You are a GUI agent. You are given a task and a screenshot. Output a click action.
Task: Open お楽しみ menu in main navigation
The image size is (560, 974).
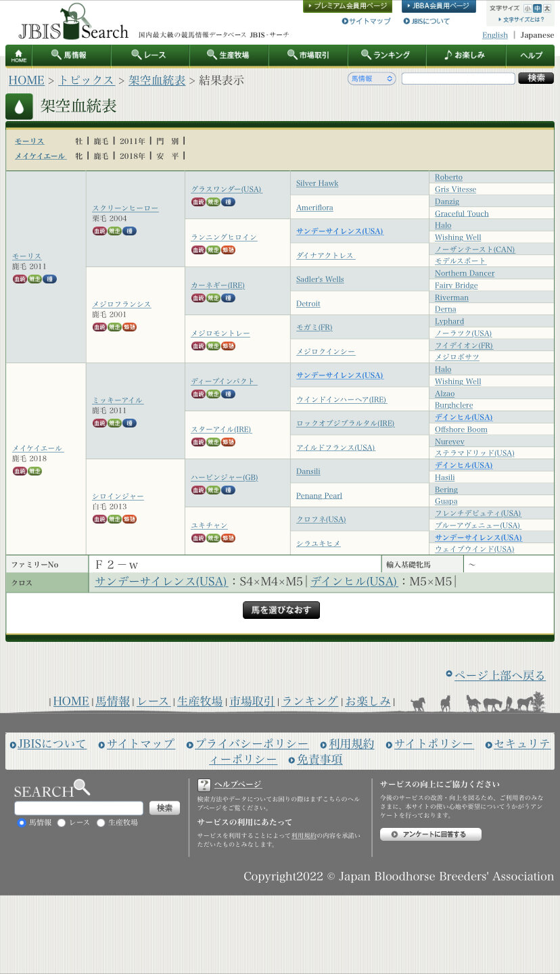466,55
